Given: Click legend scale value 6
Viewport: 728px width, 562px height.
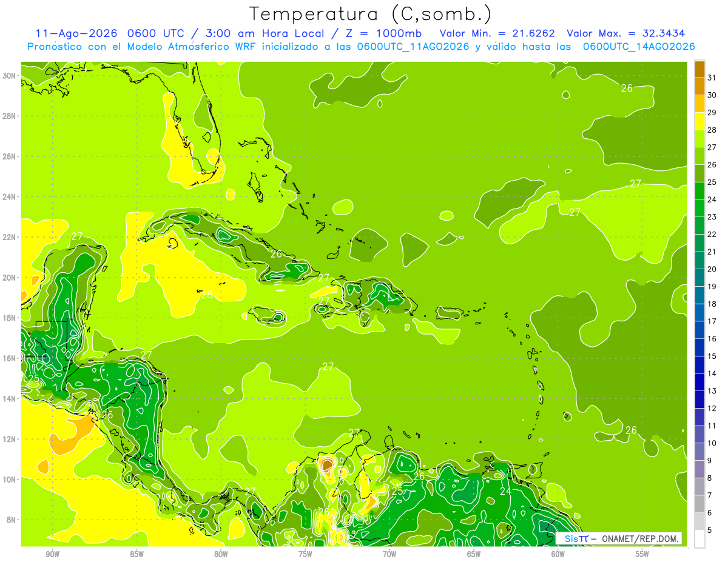Looking at the screenshot, I should pyautogui.click(x=710, y=513).
